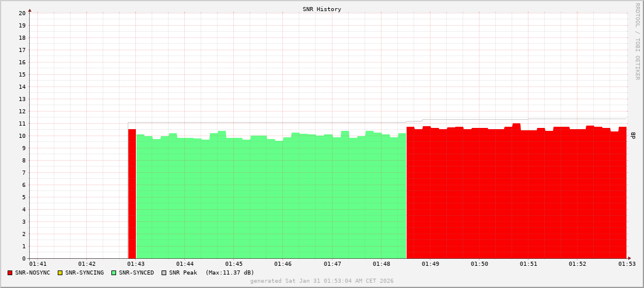Viewport: 644px width, 288px height.
Task: Click the yellow SNR-SYNCING legend swatch
Action: tap(60, 273)
